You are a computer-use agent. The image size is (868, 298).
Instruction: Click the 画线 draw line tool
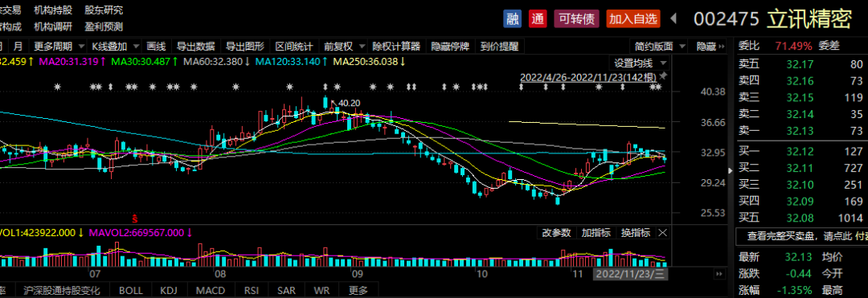156,46
